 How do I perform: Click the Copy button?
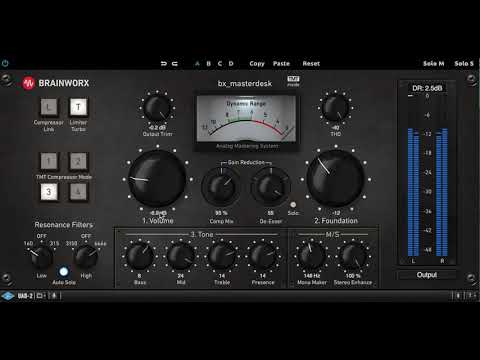coord(257,64)
